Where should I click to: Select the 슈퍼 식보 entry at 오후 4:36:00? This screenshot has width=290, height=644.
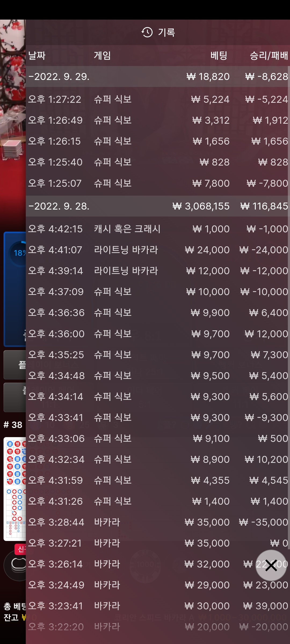coord(158,334)
